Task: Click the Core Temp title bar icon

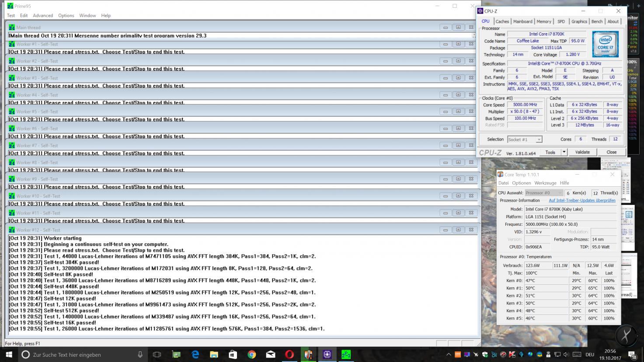Action: pyautogui.click(x=500, y=174)
